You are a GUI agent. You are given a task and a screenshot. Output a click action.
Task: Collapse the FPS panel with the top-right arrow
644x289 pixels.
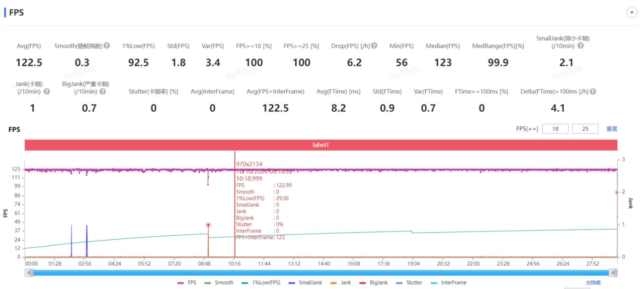click(631, 13)
